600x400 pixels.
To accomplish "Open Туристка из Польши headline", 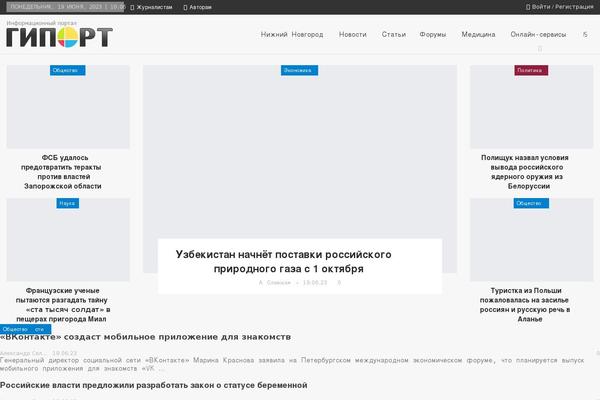I will tap(525, 305).
